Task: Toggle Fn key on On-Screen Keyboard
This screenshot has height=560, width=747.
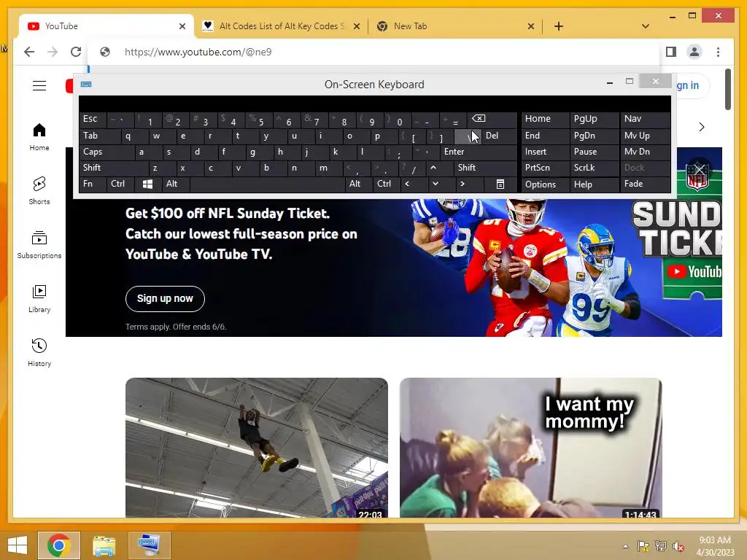Action: (x=93, y=184)
